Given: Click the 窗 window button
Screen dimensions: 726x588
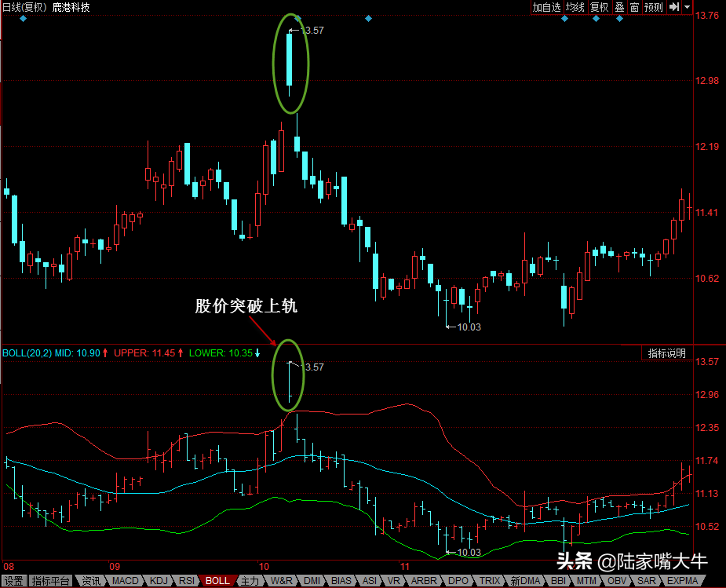Looking at the screenshot, I should tap(634, 7).
